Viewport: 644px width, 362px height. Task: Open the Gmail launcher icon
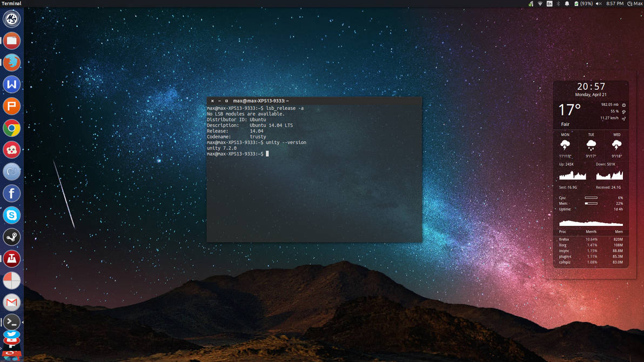point(11,302)
